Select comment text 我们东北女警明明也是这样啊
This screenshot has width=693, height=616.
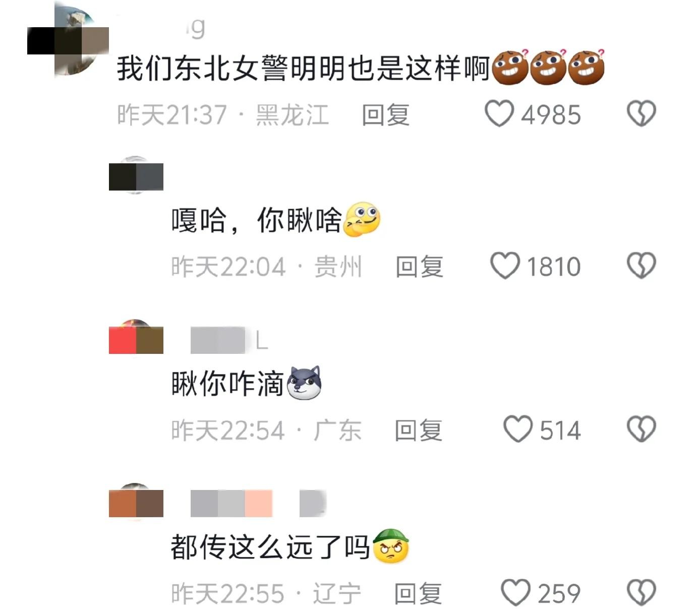[304, 68]
